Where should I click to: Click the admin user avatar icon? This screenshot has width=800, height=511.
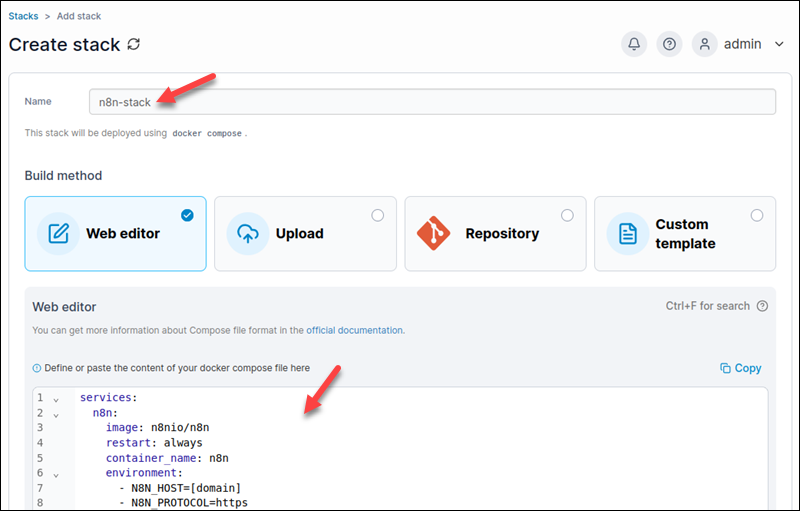[x=705, y=44]
